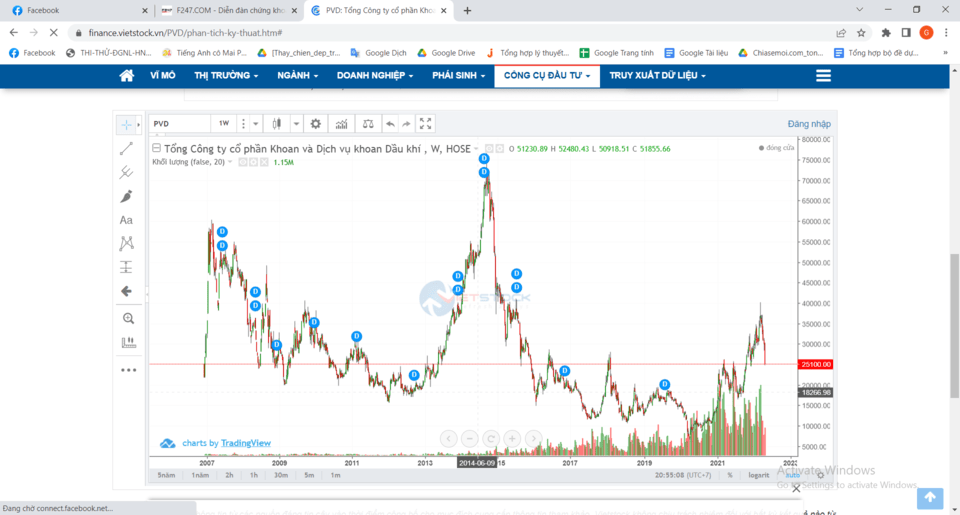Open CÔNG CỤ ĐẦU TƯ menu
The image size is (960, 515).
(547, 75)
